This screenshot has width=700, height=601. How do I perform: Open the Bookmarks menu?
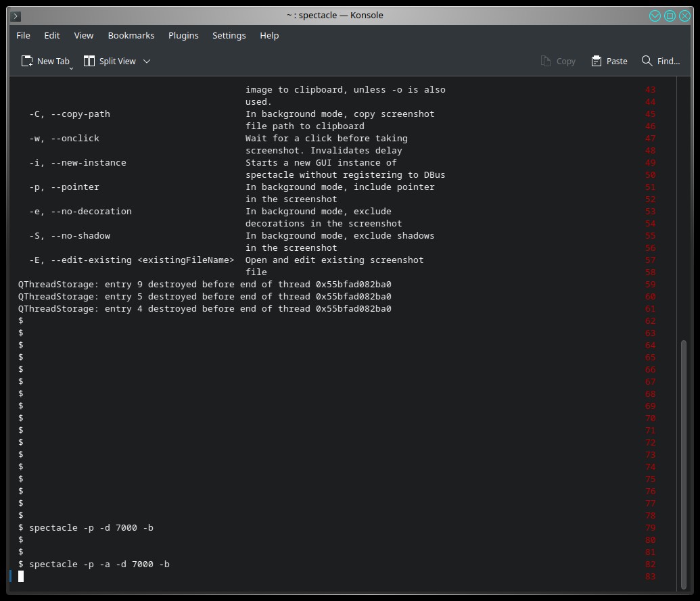131,36
